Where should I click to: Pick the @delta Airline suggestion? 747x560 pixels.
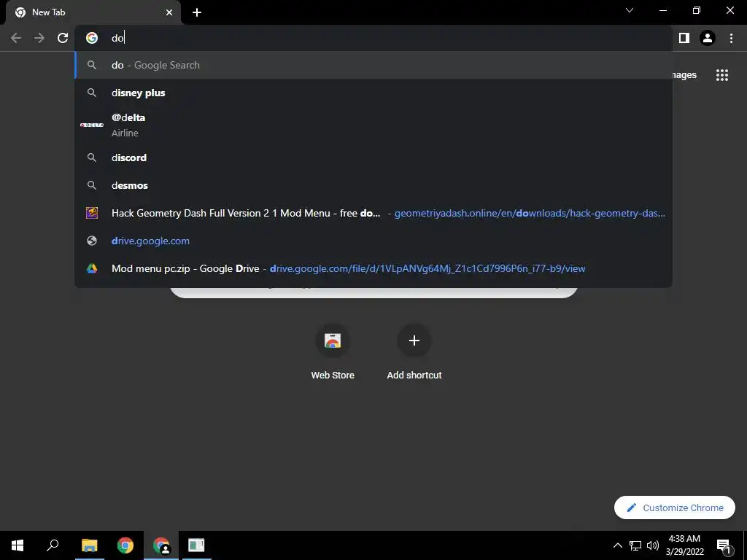(x=373, y=125)
